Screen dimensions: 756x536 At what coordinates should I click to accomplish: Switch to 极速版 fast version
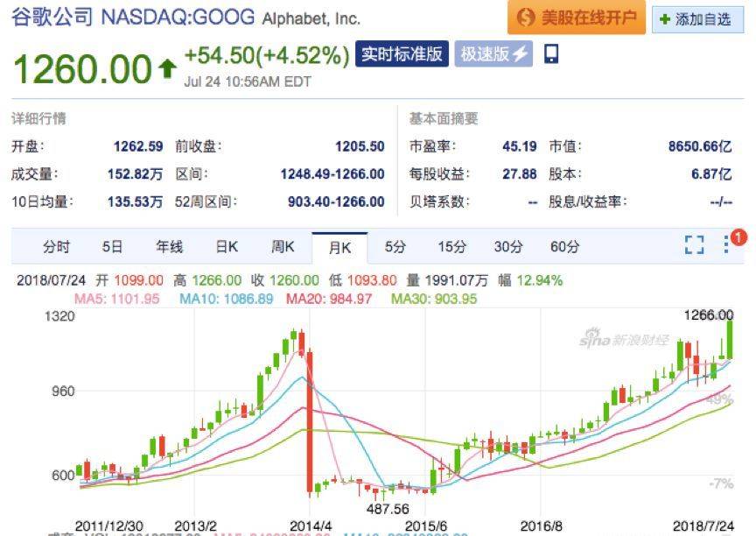493,53
